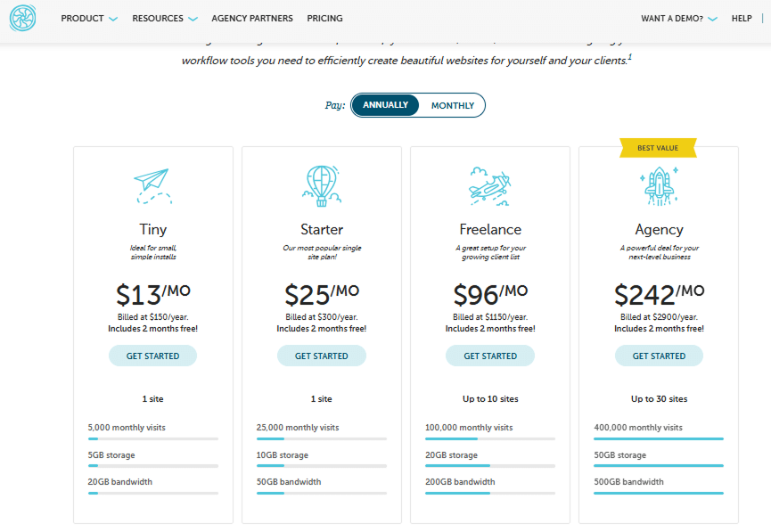Go to the Pricing menu item
The width and height of the screenshot is (771, 532).
coord(324,18)
